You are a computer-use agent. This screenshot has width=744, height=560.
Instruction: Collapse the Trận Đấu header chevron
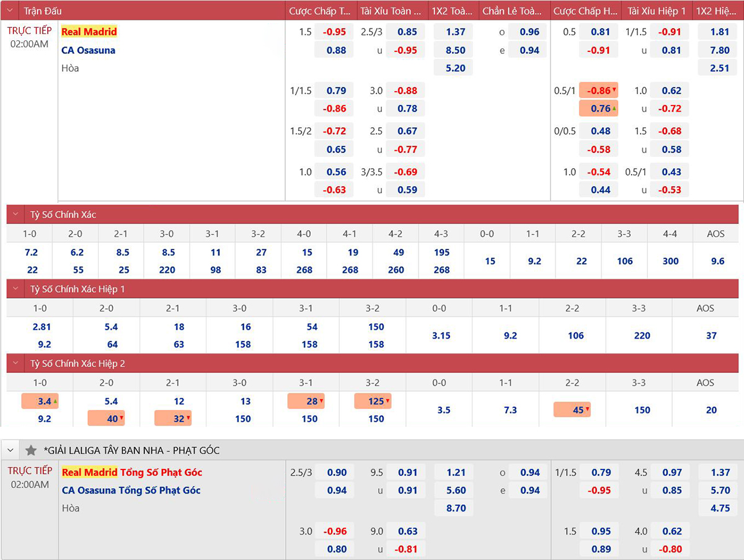click(x=10, y=11)
